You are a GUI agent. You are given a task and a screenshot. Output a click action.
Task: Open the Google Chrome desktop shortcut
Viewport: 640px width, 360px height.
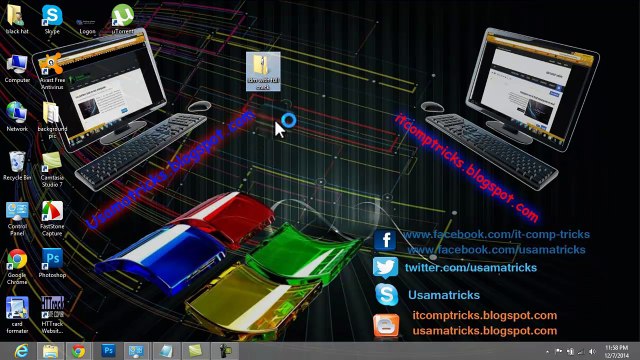click(x=17, y=267)
